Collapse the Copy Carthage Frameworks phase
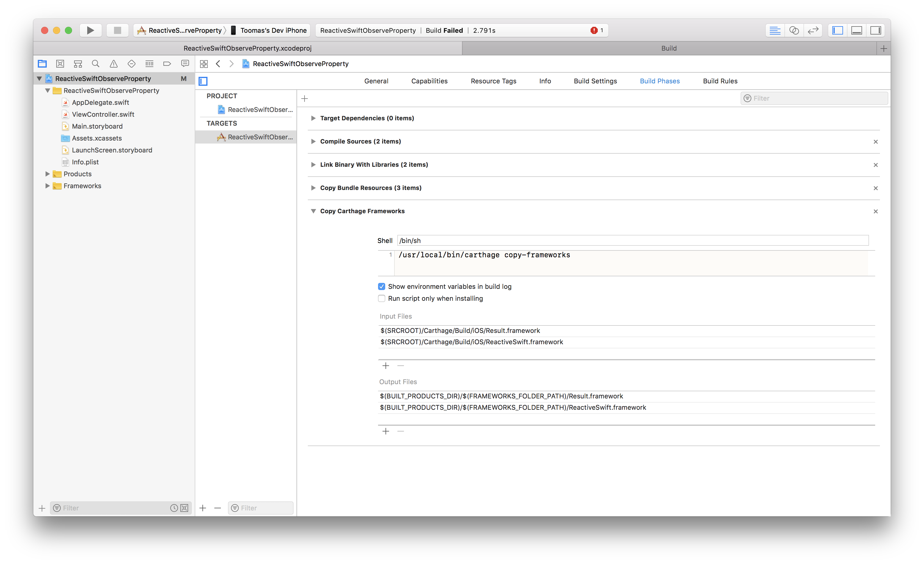This screenshot has width=924, height=564. pos(313,211)
